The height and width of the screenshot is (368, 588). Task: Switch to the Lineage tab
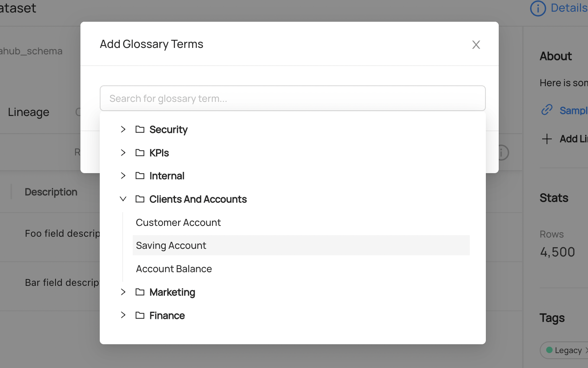29,112
